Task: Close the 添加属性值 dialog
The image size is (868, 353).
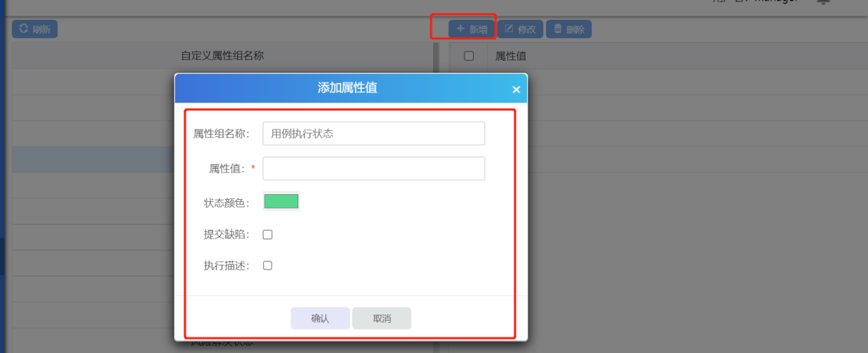Action: 516,90
